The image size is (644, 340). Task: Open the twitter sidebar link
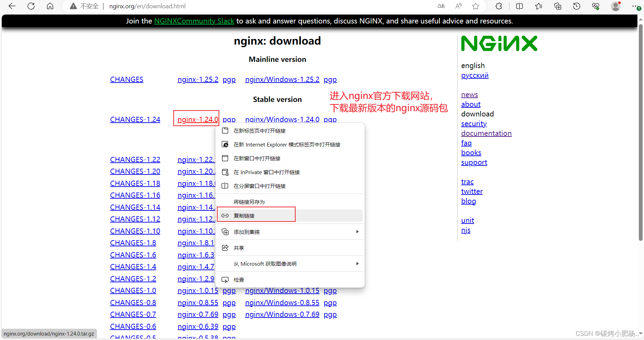coord(472,191)
